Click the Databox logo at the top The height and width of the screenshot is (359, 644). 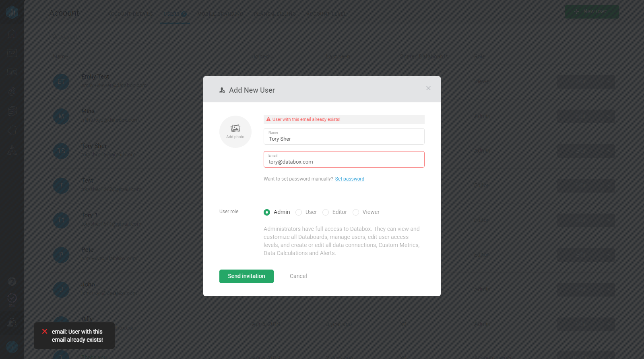click(12, 12)
